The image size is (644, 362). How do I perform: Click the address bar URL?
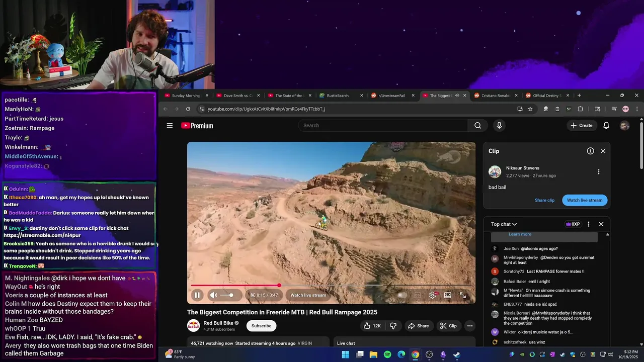point(266,109)
